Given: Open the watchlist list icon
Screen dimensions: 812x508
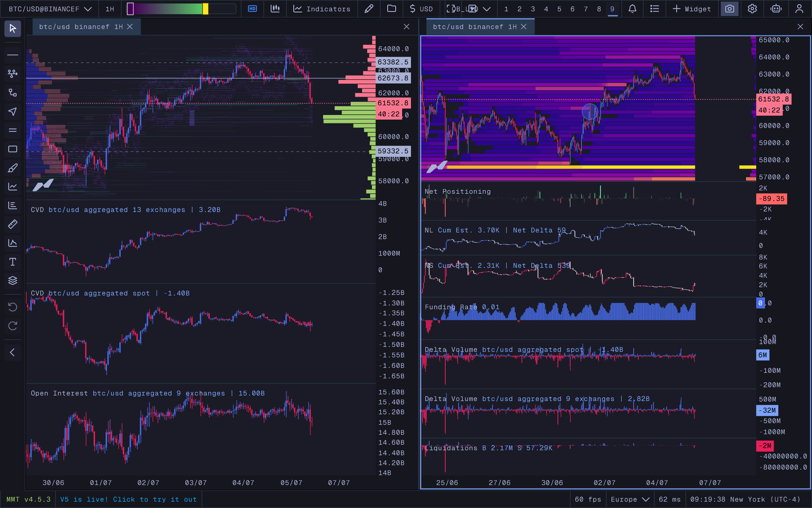Looking at the screenshot, I should point(655,9).
